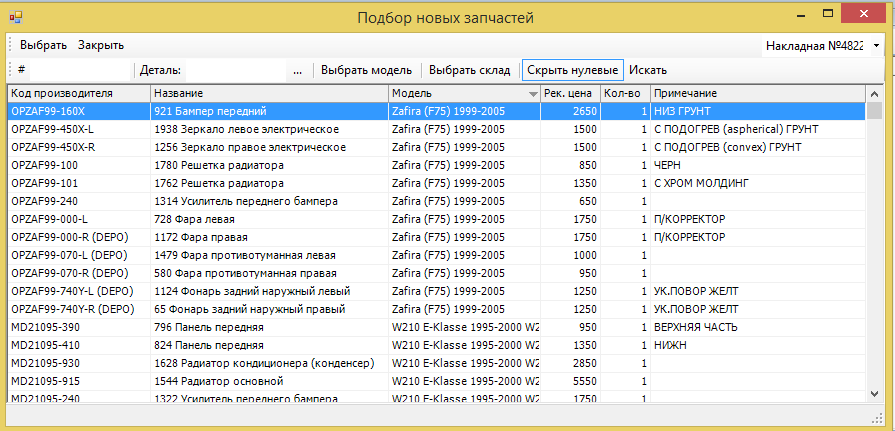Click the Деталь text field
The image size is (895, 431).
(x=235, y=70)
